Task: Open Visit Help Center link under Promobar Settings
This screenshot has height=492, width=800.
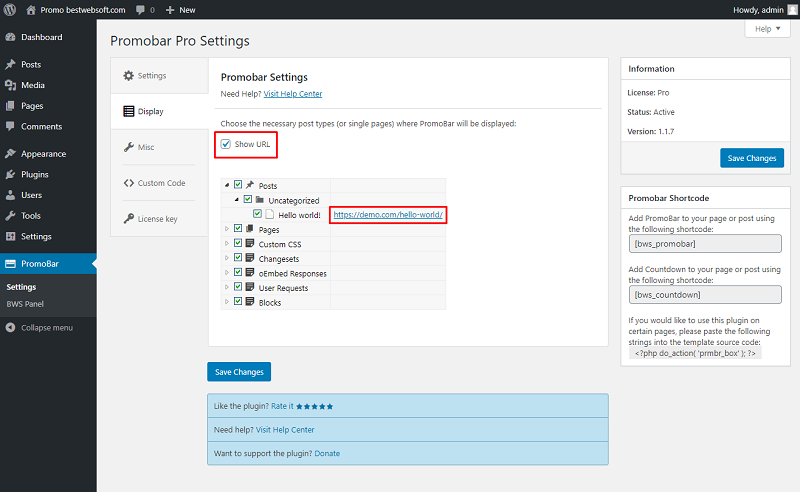Action: pos(293,94)
